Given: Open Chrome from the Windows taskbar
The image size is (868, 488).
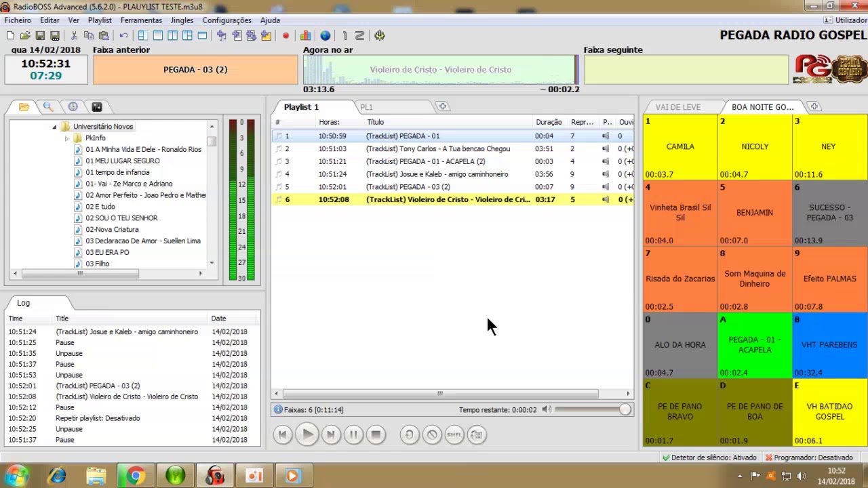Looking at the screenshot, I should (136, 476).
